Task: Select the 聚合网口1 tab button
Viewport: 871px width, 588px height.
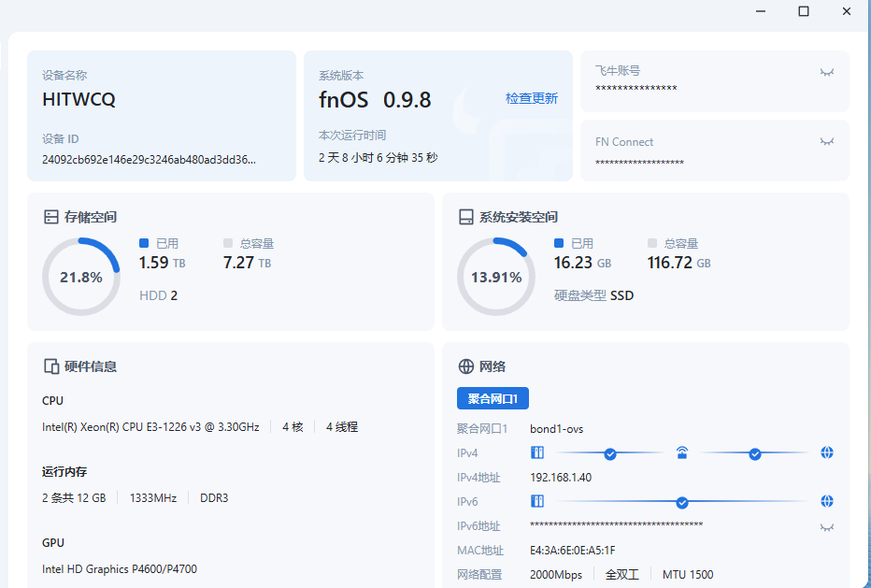Action: [493, 398]
